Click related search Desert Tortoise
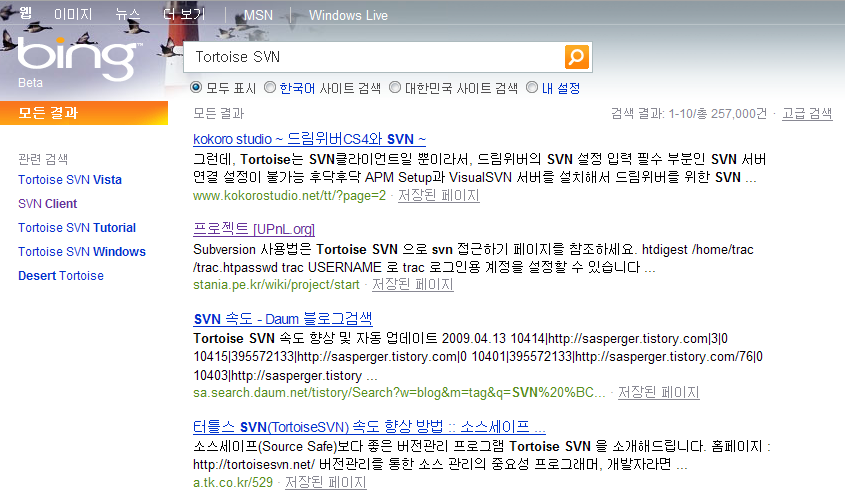Viewport: 845px width, 503px height. (x=61, y=275)
